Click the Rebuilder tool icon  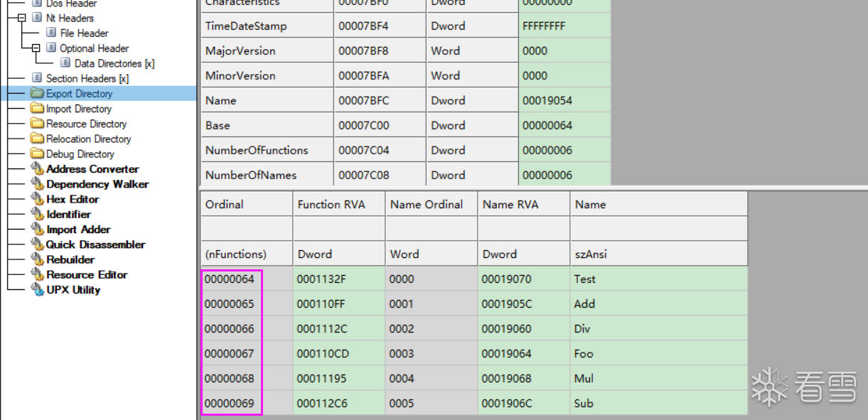click(x=37, y=259)
